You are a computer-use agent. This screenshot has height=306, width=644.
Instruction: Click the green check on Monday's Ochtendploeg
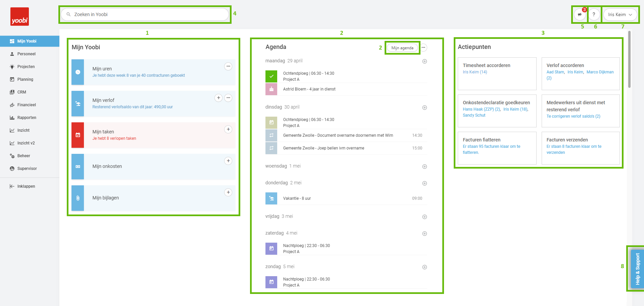tap(271, 76)
